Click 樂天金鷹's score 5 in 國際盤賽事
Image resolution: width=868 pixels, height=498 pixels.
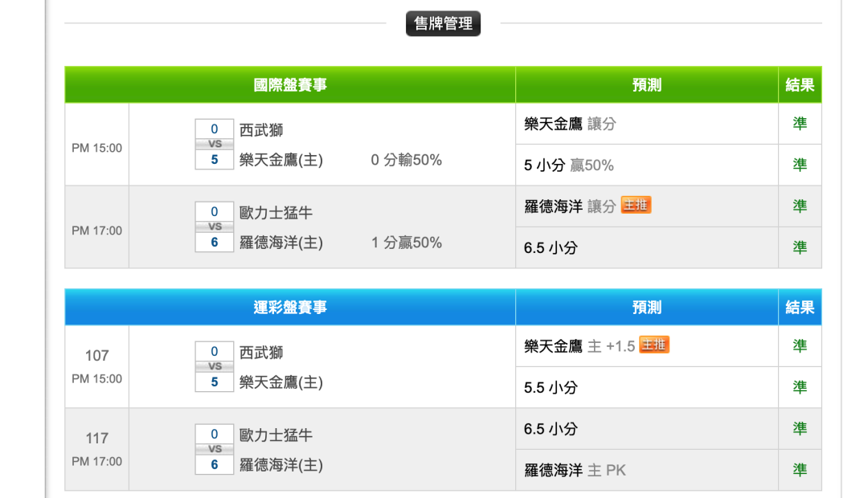215,159
